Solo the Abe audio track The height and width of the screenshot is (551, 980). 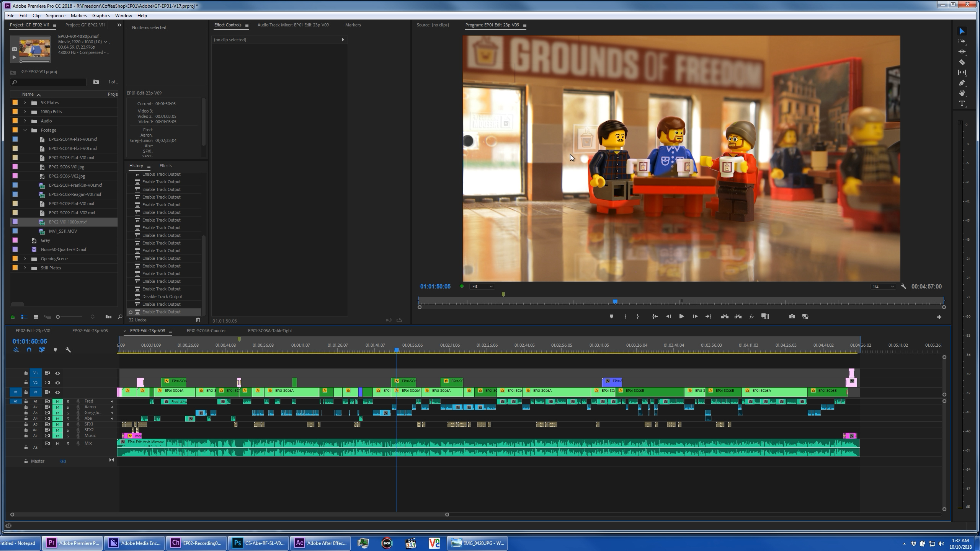pyautogui.click(x=68, y=419)
